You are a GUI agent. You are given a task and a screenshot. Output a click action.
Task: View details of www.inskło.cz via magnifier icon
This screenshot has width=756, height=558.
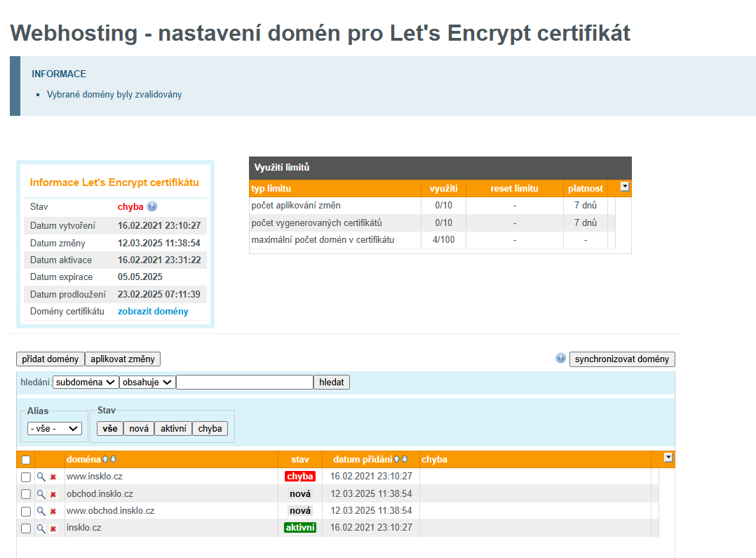(41, 477)
